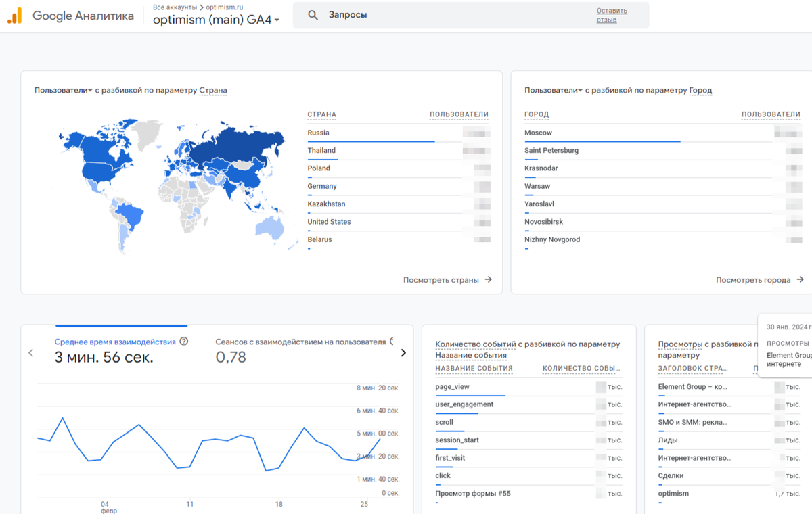Select the Russia row
This screenshot has width=812, height=514.
[398, 133]
